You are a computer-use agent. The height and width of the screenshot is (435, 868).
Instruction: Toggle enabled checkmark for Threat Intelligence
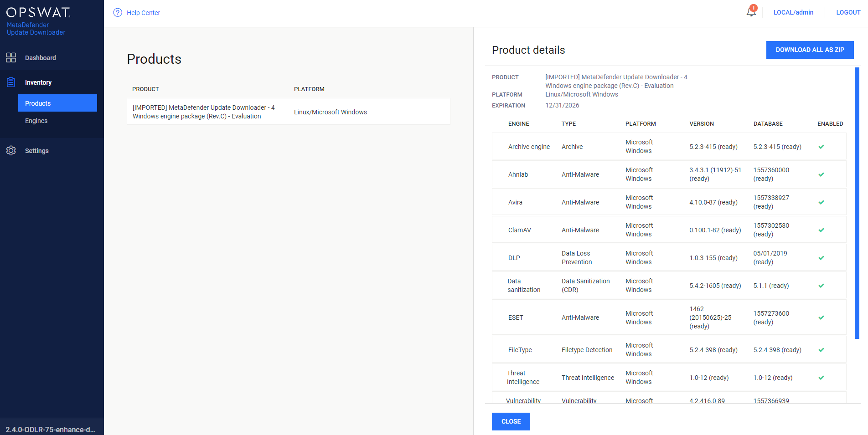[x=821, y=378]
